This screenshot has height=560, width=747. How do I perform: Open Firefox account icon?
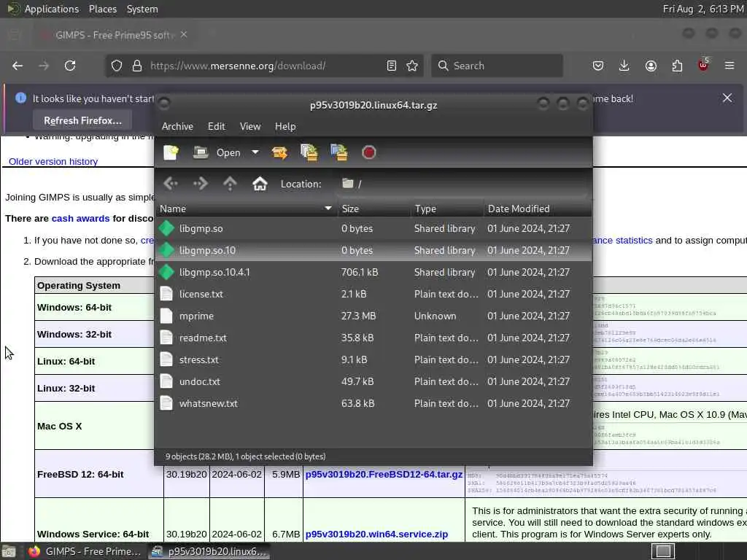(651, 66)
